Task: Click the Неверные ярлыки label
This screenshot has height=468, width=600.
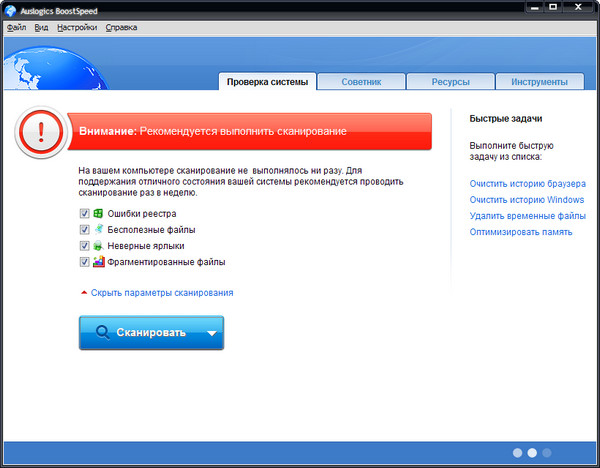Action: (146, 246)
